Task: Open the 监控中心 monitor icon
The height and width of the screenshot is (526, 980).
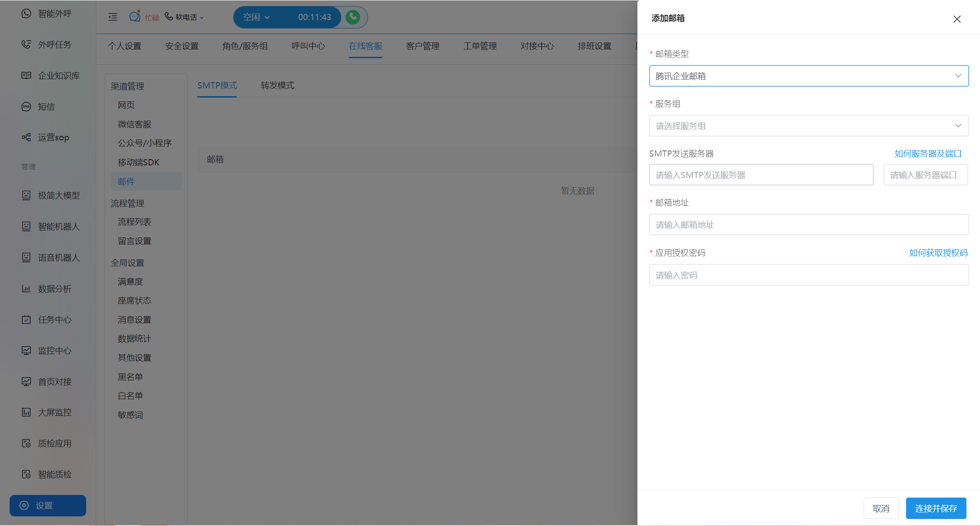Action: point(26,351)
